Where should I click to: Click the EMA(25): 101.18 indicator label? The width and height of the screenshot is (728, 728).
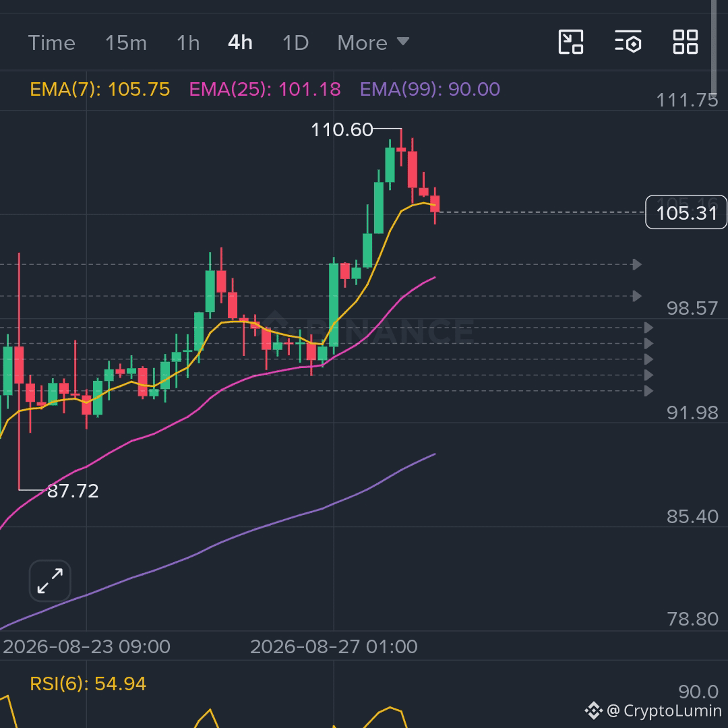coord(265,89)
